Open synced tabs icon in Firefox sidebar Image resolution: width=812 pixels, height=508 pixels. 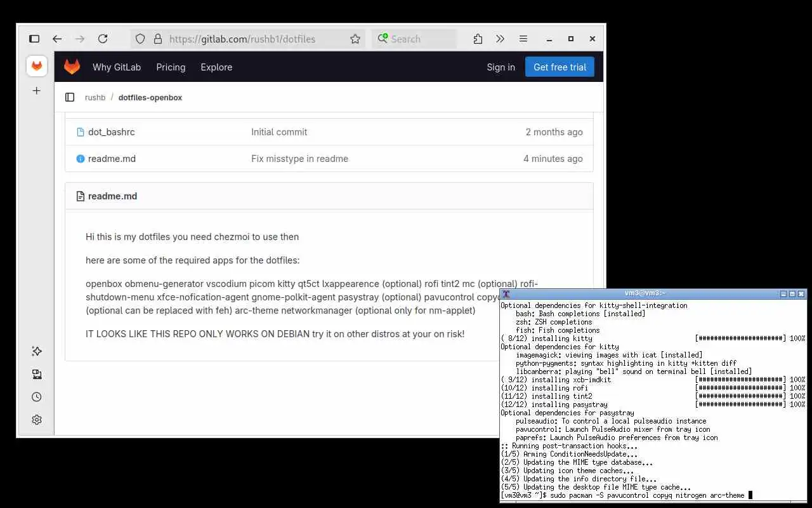pos(37,374)
